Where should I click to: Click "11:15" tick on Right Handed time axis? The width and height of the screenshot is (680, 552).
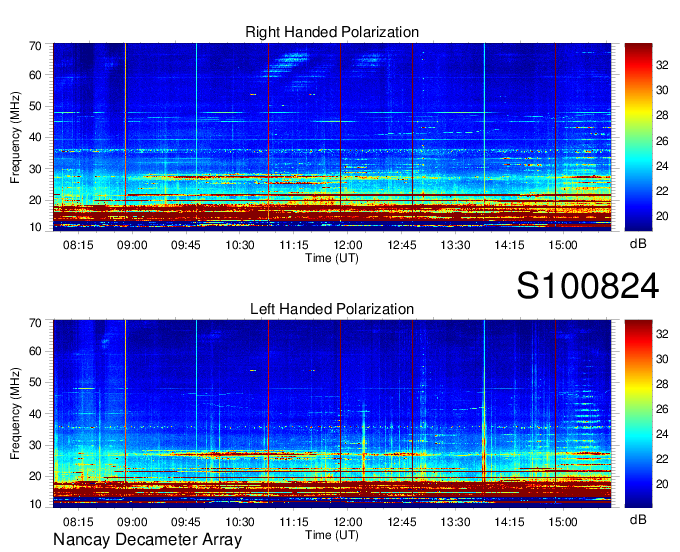click(294, 245)
